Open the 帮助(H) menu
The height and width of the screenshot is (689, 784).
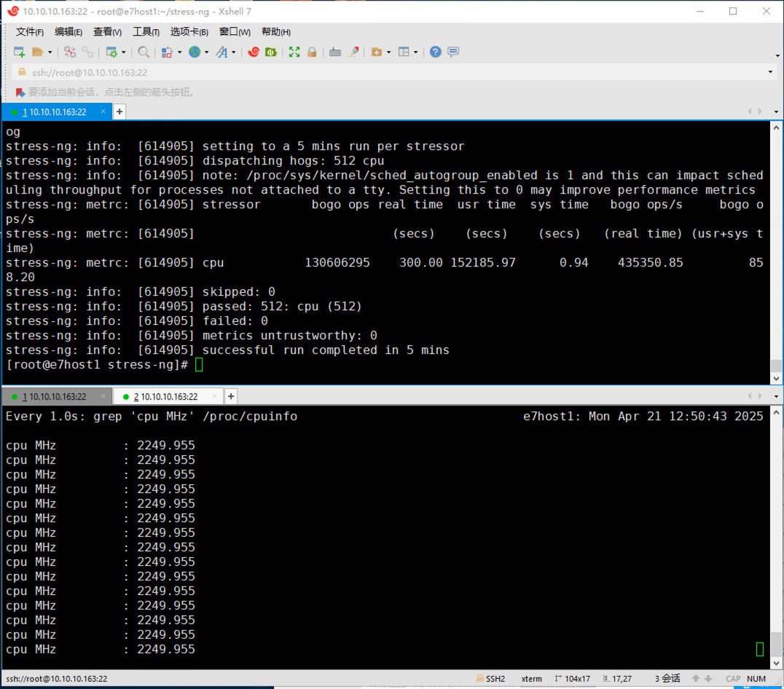275,32
